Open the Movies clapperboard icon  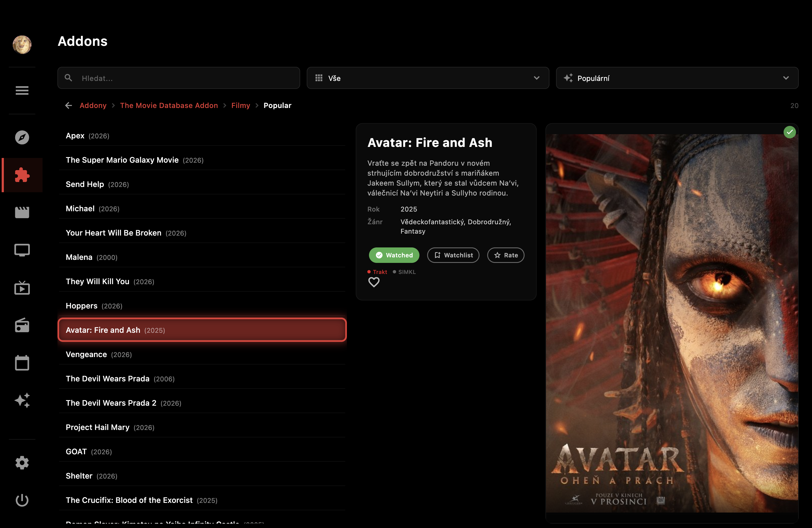click(22, 212)
